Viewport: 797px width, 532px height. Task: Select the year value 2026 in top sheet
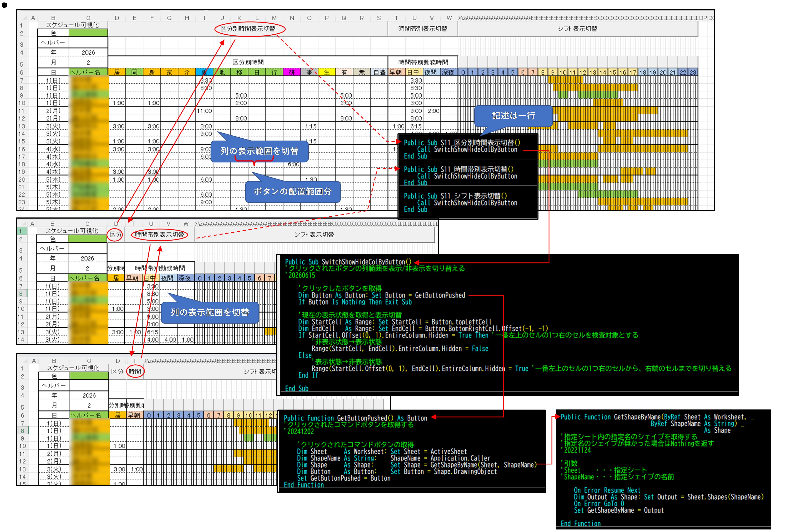pyautogui.click(x=88, y=53)
